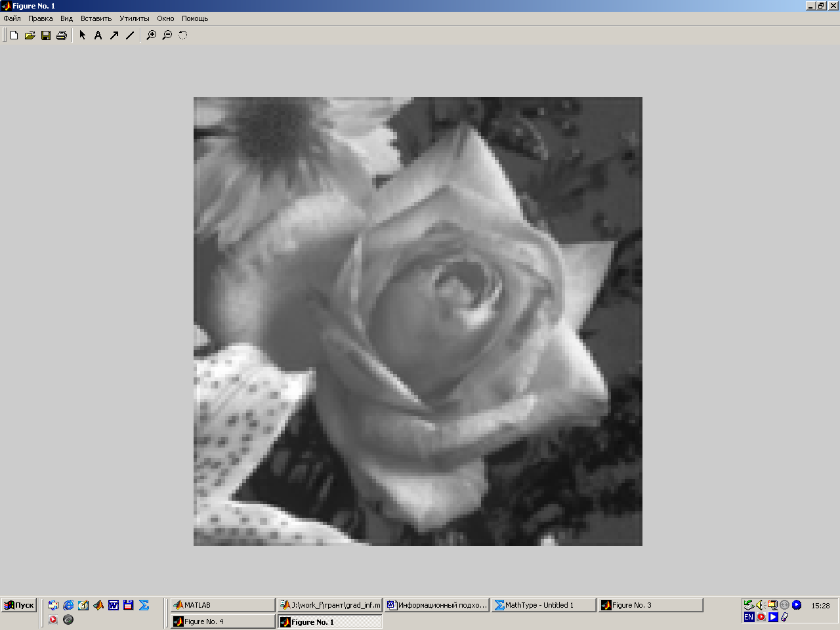
Task: Switch to the MATLAB taskbar window
Action: point(222,605)
